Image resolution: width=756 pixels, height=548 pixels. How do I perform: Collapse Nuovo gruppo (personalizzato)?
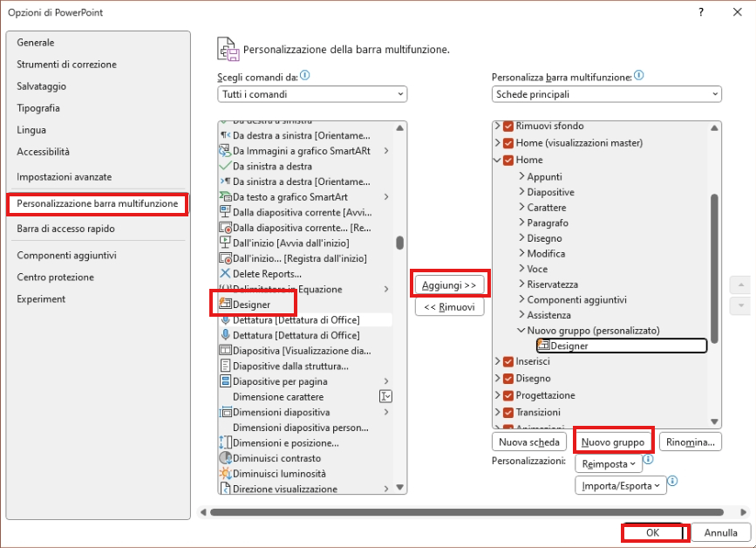click(521, 330)
